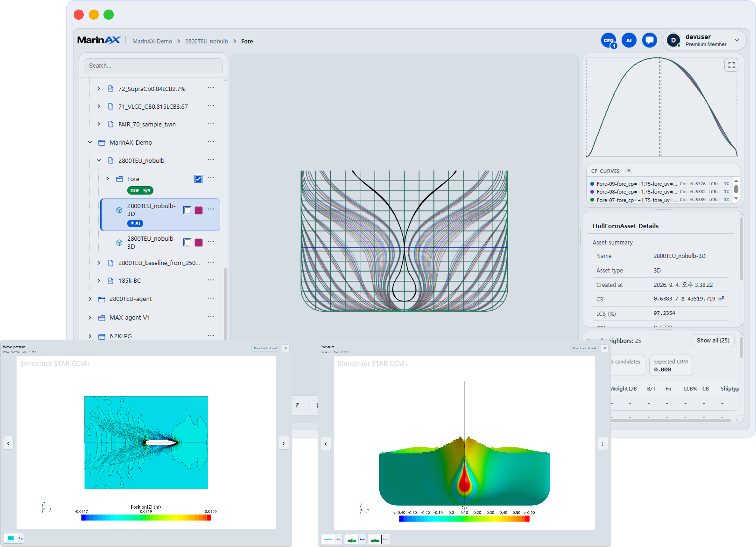The width and height of the screenshot is (756, 547).
Task: Click the HullFormAsset Details panel scrollbar
Action: [741, 248]
